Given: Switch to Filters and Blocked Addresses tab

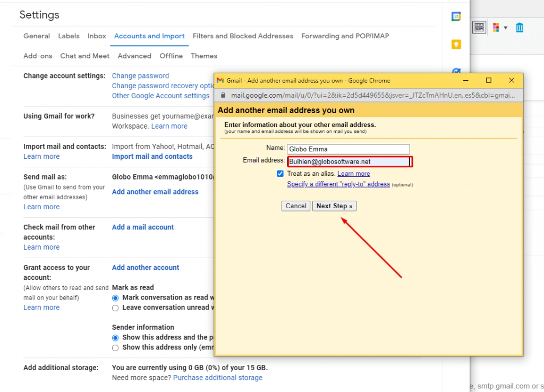Looking at the screenshot, I should (243, 36).
